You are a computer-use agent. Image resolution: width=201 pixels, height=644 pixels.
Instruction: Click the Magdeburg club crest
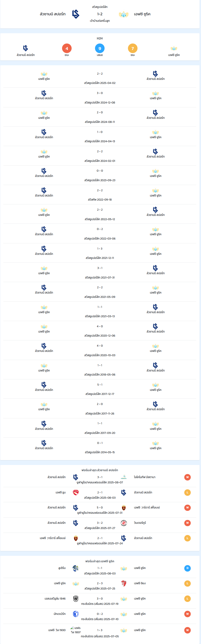coord(76,614)
